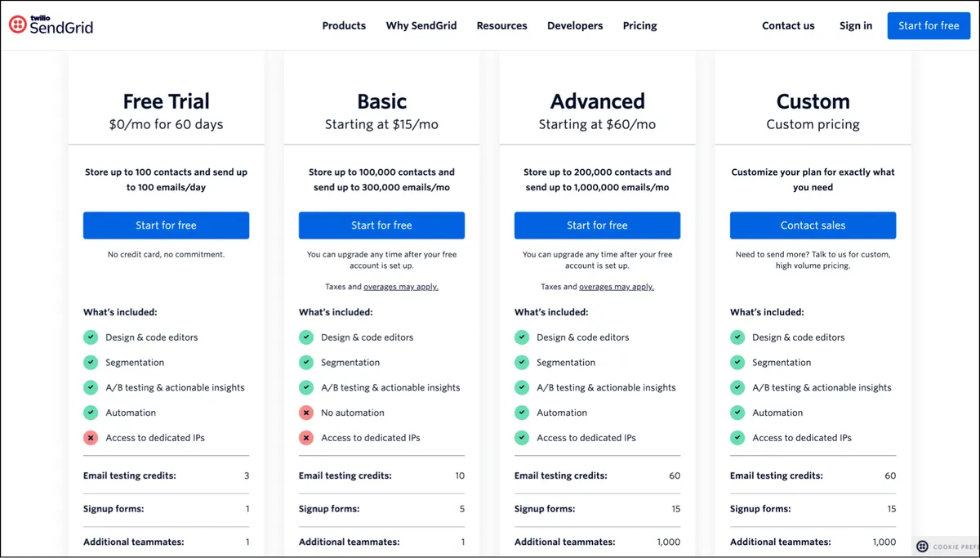Screen dimensions: 980x558
Task: Click Start for free in the header
Action: (x=929, y=25)
